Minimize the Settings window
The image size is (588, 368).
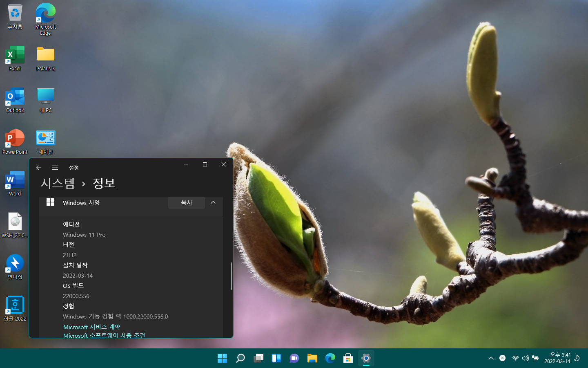coord(186,164)
